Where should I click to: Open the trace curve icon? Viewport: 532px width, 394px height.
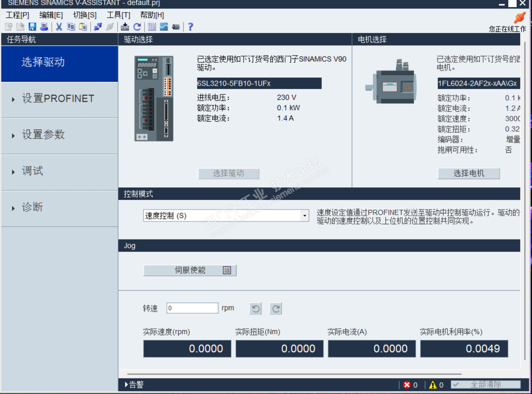click(164, 27)
